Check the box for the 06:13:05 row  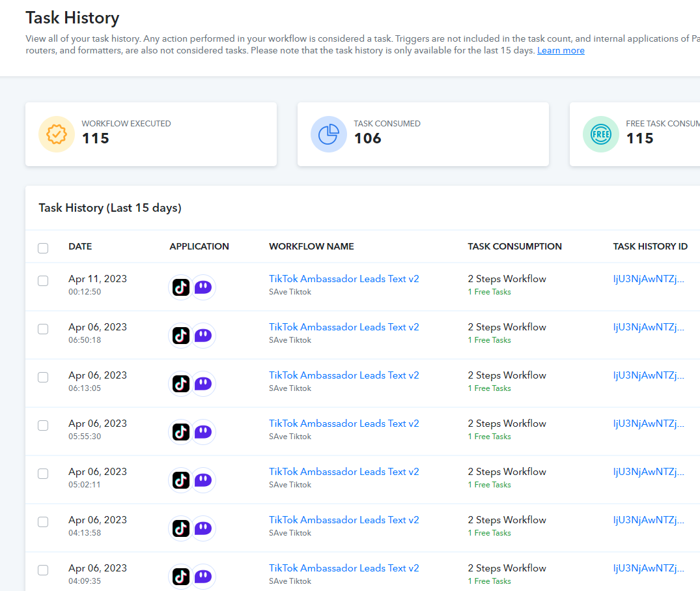point(43,377)
